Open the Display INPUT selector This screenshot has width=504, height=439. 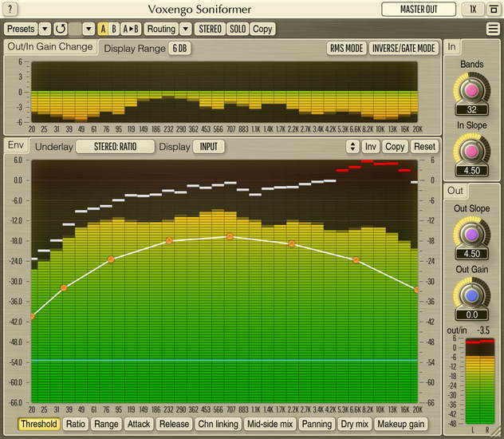[x=209, y=147]
